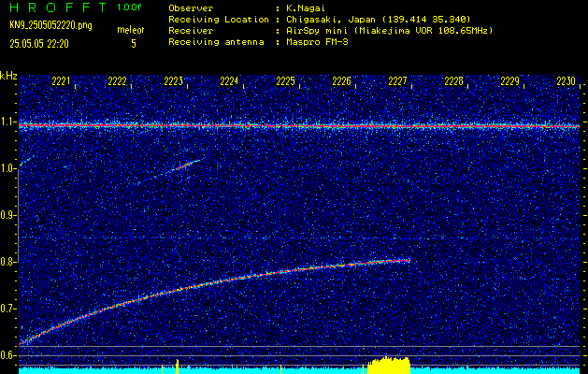588x374 pixels.
Task: Click the horizontal carrier line at 1.1 kHz
Action: tap(299, 125)
